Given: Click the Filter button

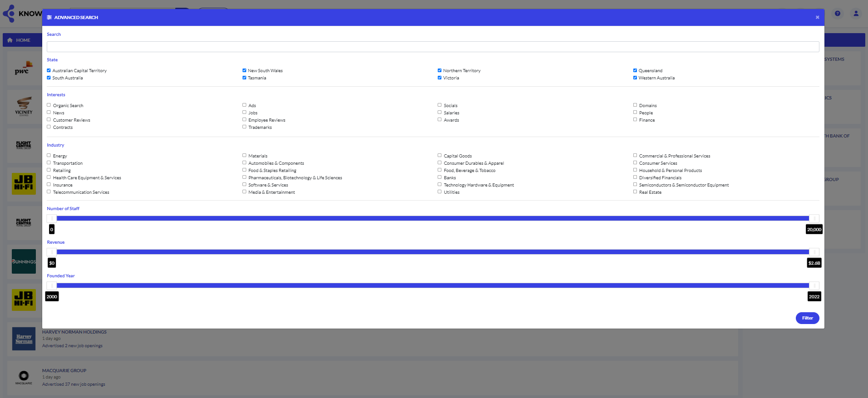Looking at the screenshot, I should pos(807,318).
